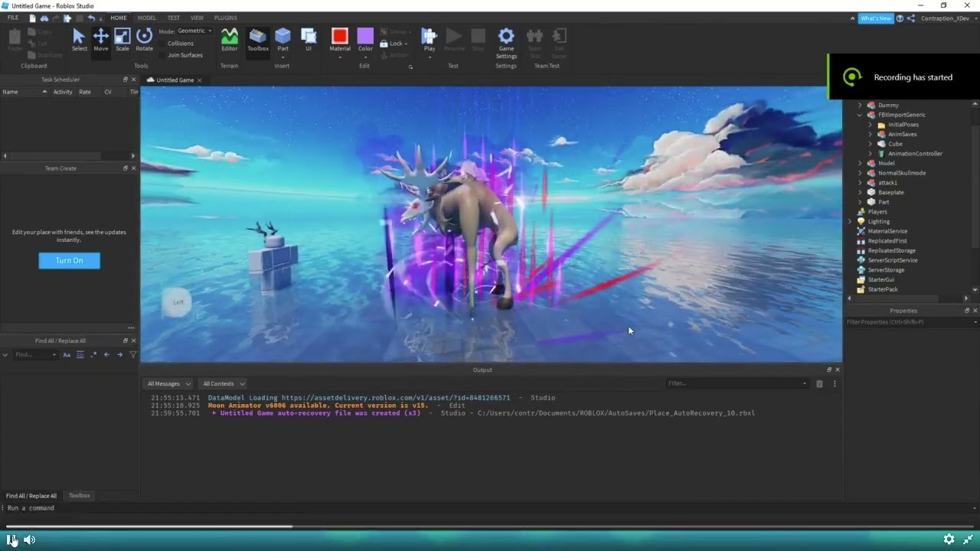Click the binoculars find icon in title toolbar
Image resolution: width=980 pixels, height=551 pixels.
click(x=44, y=18)
